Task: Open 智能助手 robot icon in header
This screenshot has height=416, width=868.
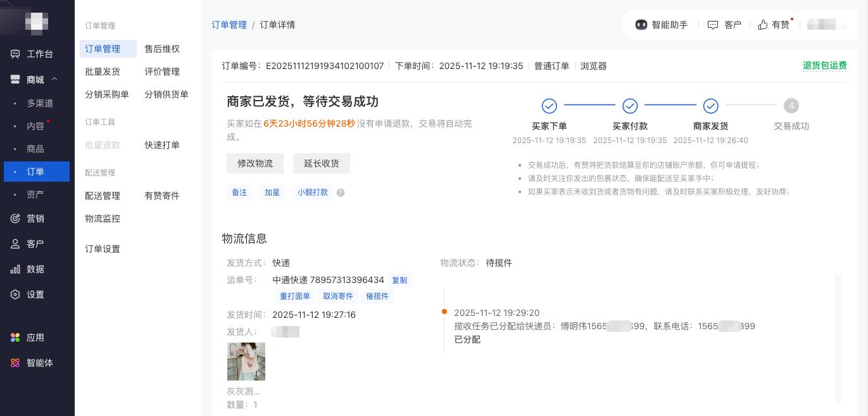Action: (x=641, y=25)
